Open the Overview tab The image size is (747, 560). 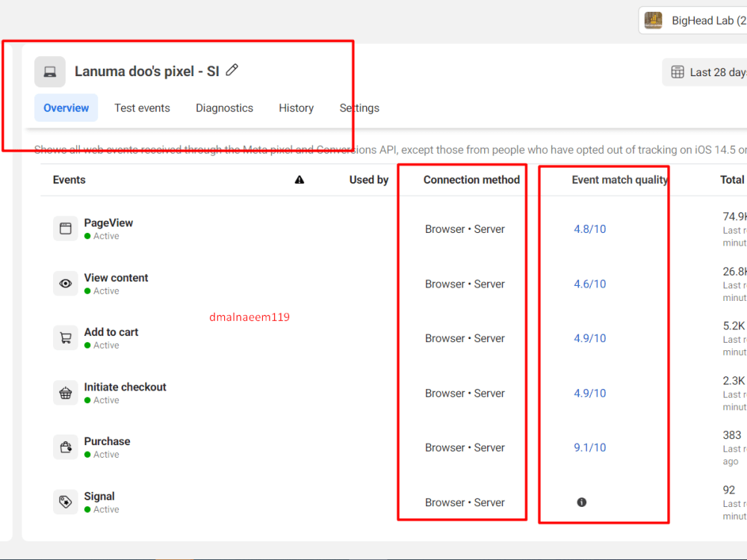[66, 108]
